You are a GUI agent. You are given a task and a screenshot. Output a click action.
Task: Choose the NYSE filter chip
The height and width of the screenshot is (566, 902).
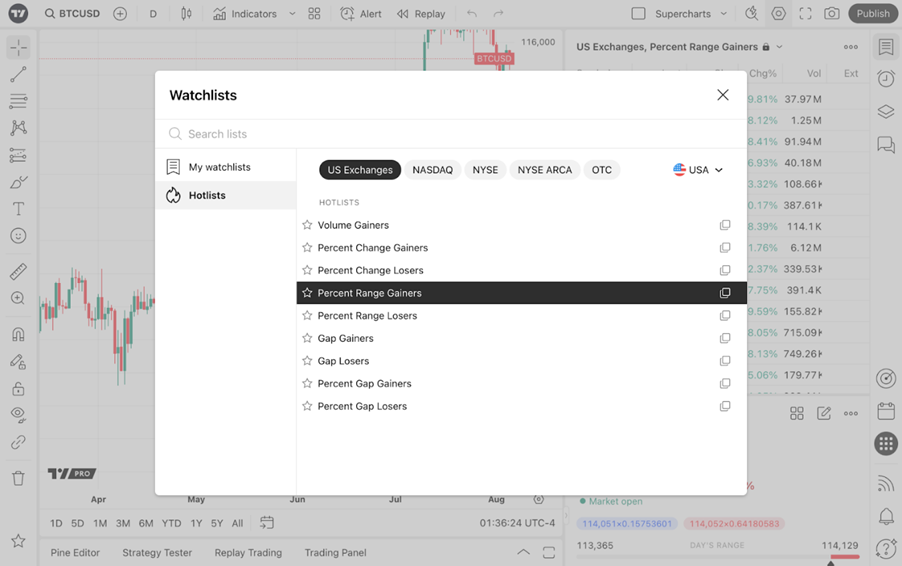coord(485,170)
